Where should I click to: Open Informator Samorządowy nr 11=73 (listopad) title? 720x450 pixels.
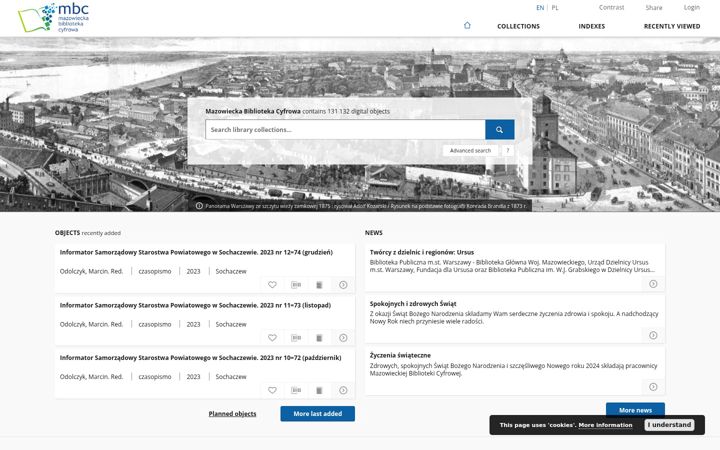pos(195,305)
